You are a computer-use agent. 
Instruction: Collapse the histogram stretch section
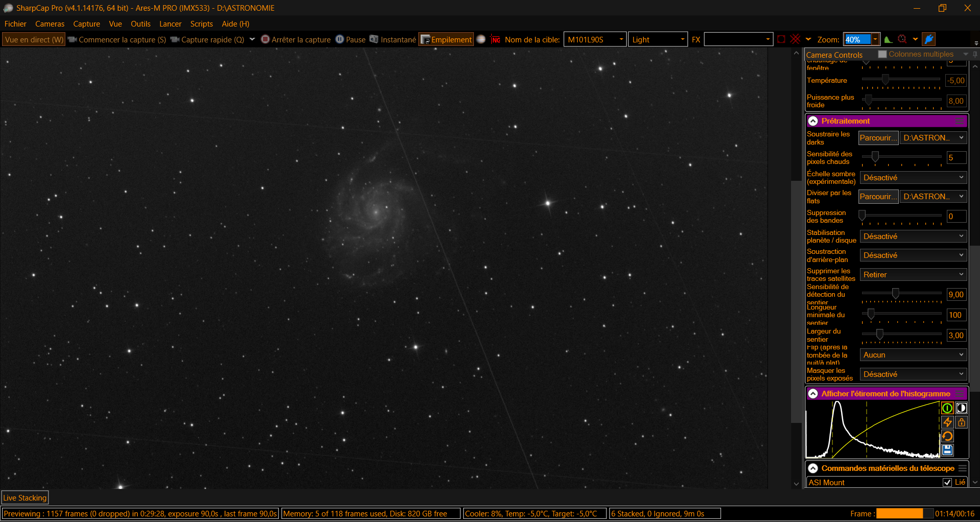click(x=813, y=394)
